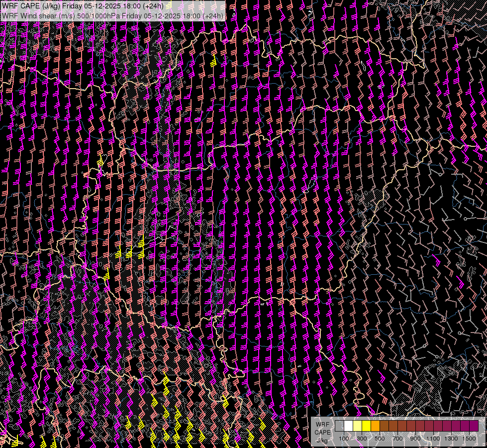
Task: Select the bright yellow CAPE legend swatch
Action: (x=367, y=426)
